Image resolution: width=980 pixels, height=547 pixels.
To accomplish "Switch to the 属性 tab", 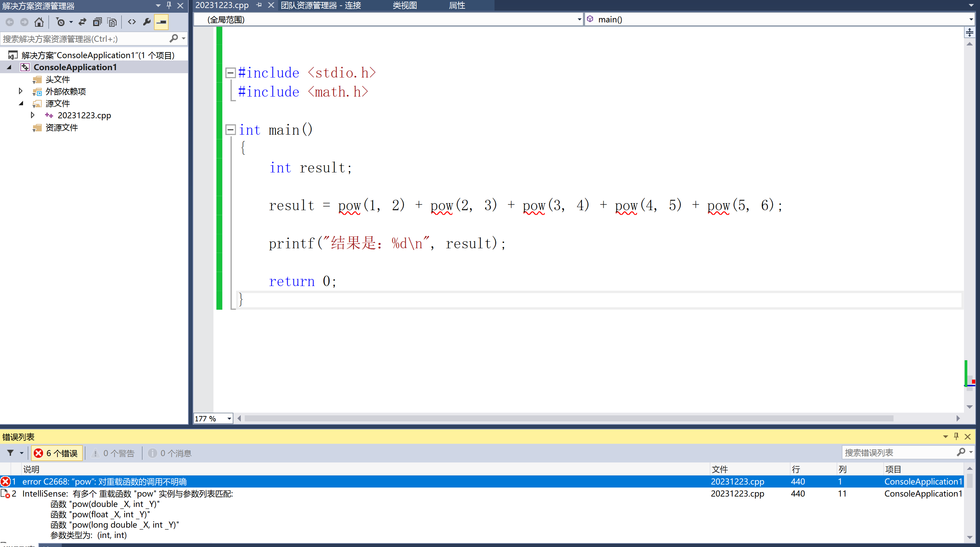I will 457,5.
